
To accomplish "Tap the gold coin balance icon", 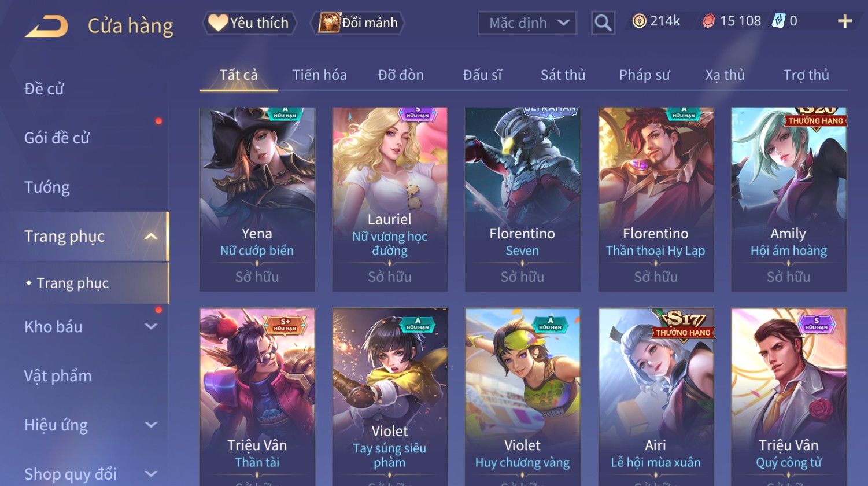I will point(639,21).
